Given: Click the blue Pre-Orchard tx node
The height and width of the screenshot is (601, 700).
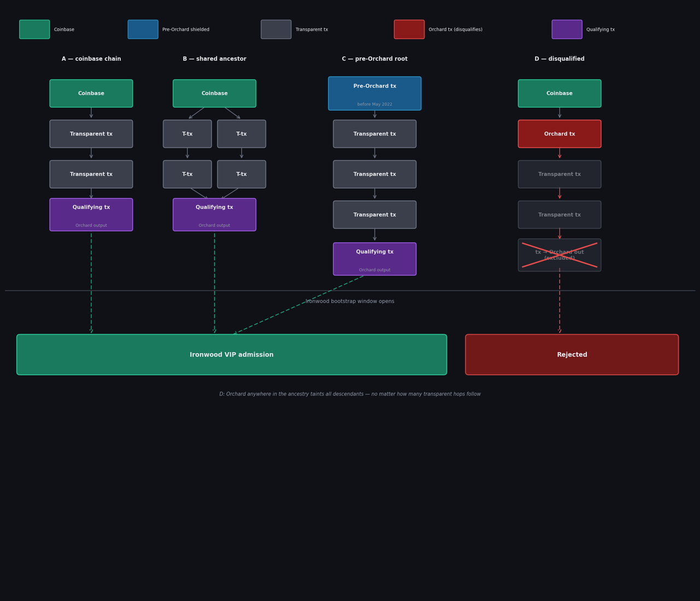Looking at the screenshot, I should click(375, 94).
